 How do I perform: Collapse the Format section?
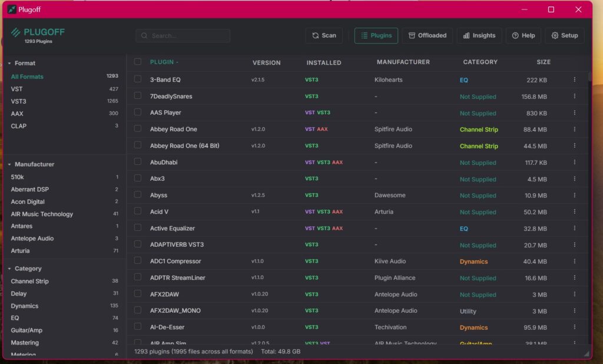click(10, 63)
